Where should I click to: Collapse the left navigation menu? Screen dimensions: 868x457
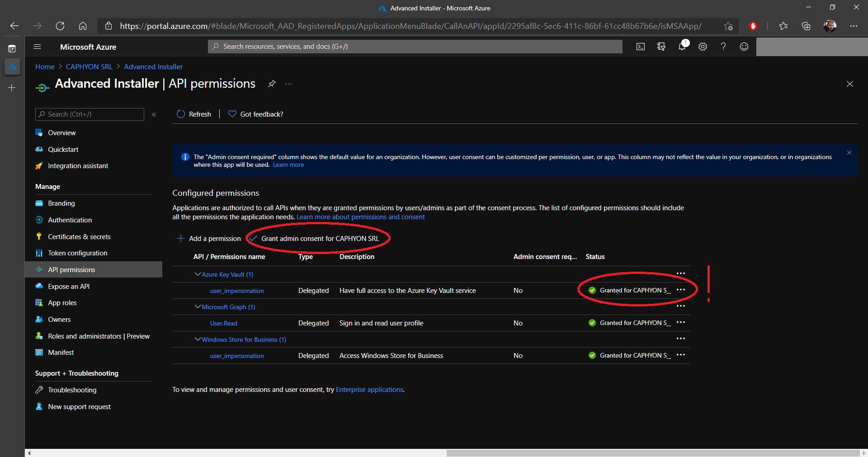pos(154,114)
